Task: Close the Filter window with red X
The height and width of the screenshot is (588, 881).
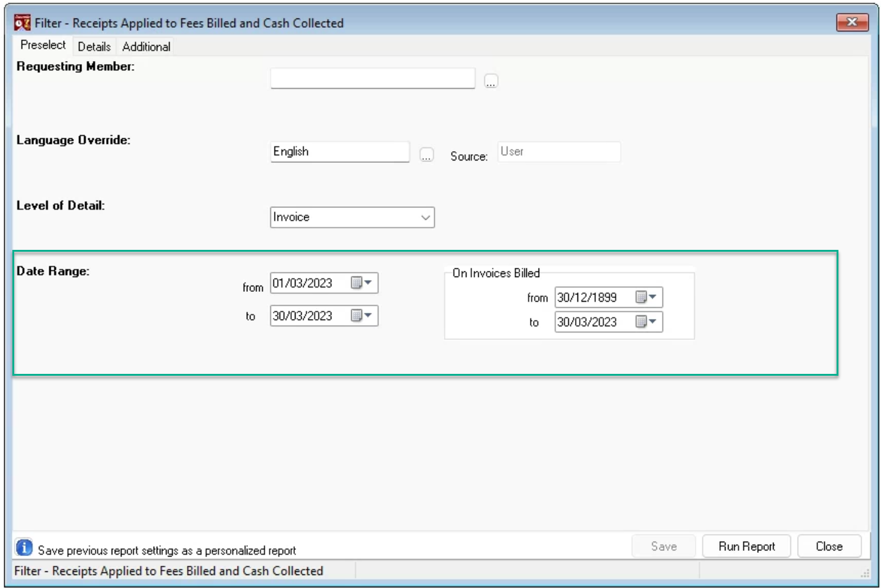Action: pos(852,22)
